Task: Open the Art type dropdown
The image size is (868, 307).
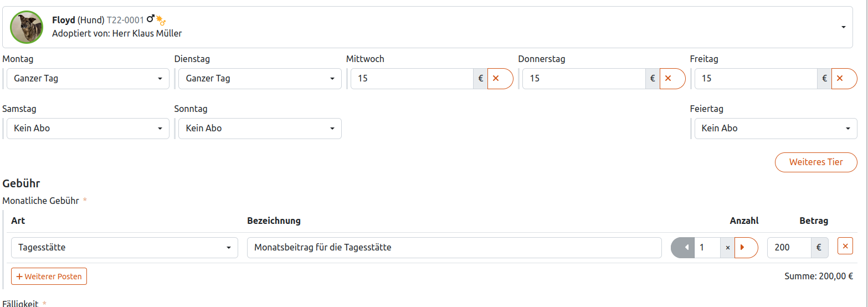Action: click(x=125, y=248)
